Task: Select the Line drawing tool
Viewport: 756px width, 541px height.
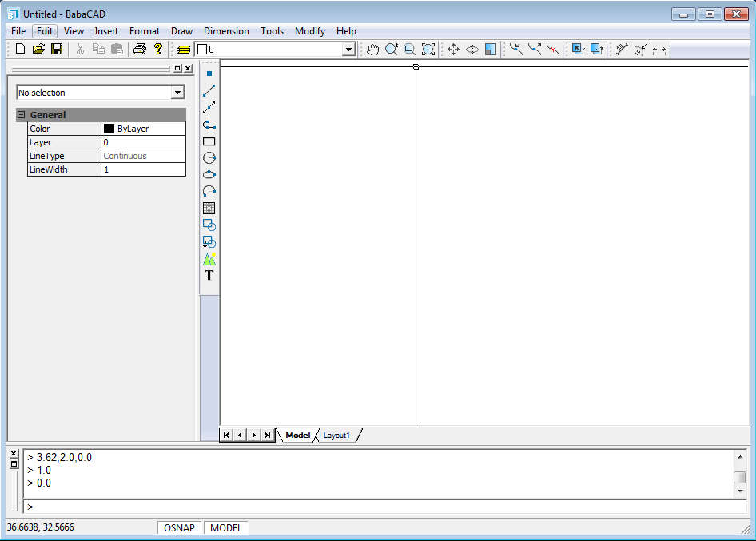Action: (209, 90)
